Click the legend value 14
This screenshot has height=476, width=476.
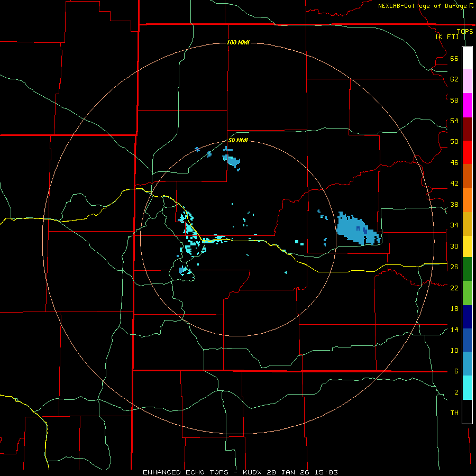[454, 329]
